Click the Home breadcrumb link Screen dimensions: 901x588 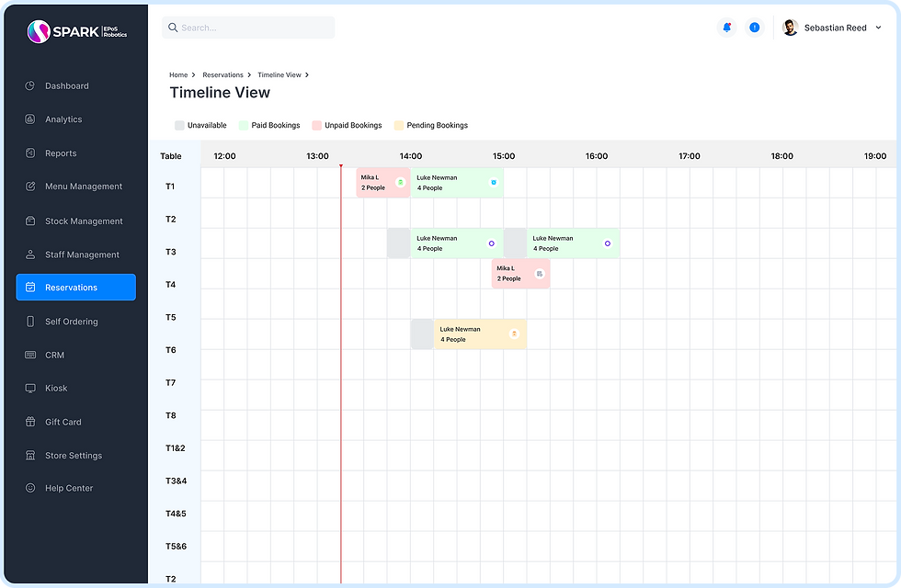click(x=178, y=75)
